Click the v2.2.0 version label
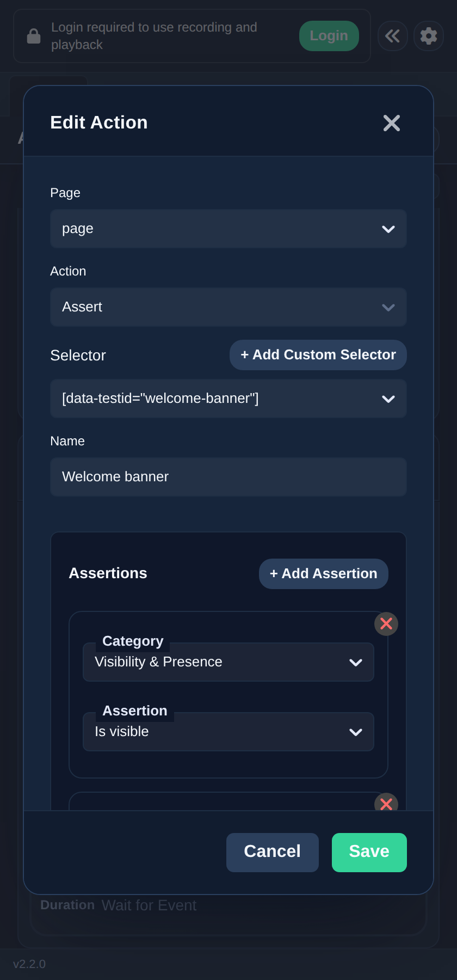Viewport: 457px width, 980px height. (x=29, y=964)
